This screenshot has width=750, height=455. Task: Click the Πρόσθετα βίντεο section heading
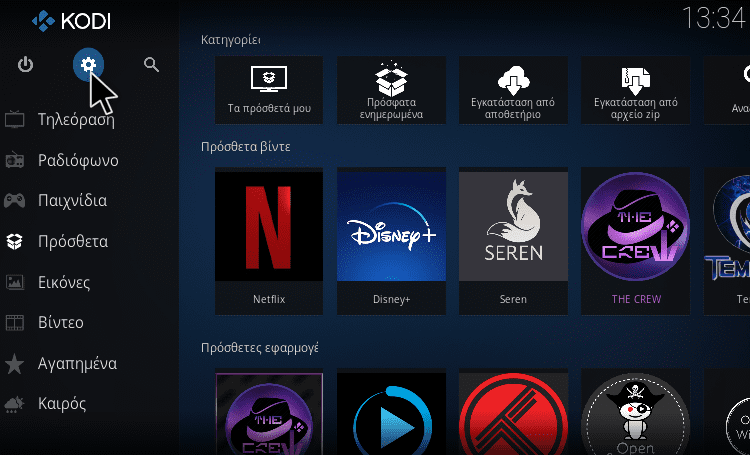click(245, 146)
